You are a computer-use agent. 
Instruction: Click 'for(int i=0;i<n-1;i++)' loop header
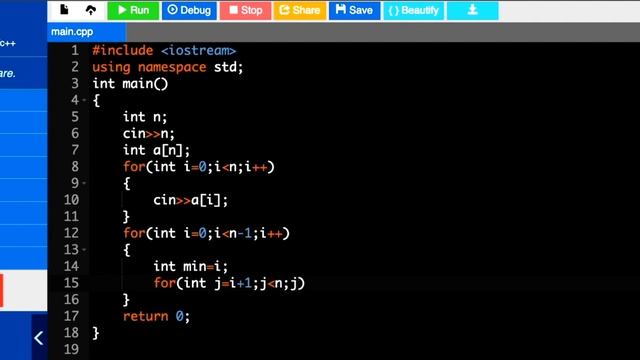(x=206, y=233)
